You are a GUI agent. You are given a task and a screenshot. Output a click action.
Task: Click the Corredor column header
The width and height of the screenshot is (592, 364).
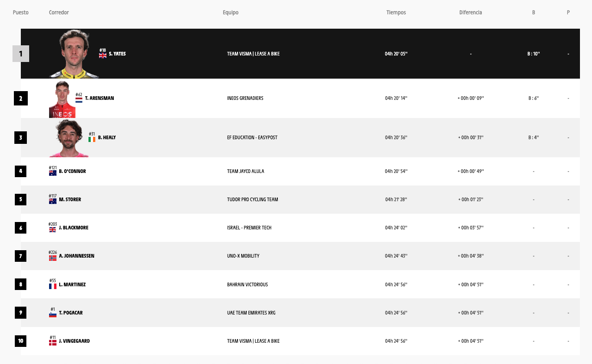pos(59,12)
